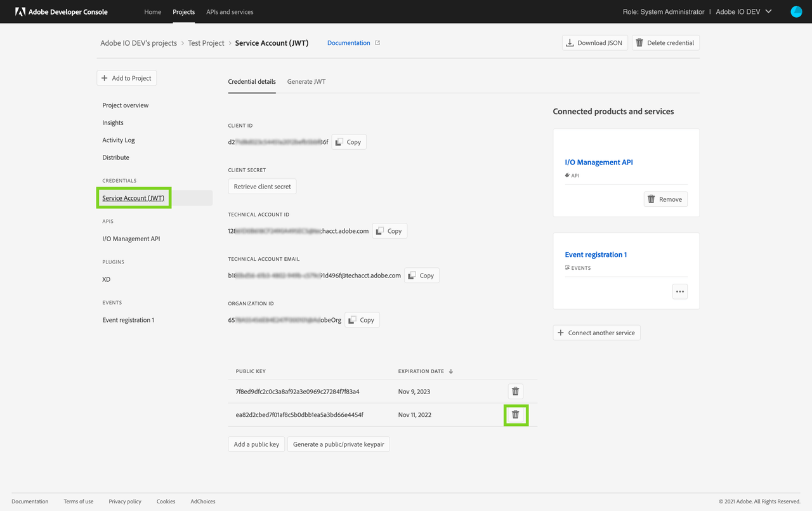
Task: Open AdChoices footer link
Action: pyautogui.click(x=203, y=501)
